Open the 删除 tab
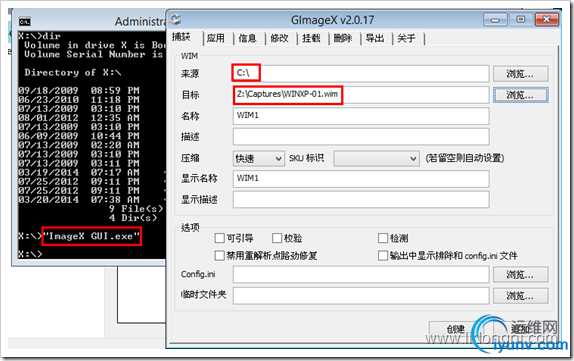This screenshot has height=361, width=574. [343, 38]
